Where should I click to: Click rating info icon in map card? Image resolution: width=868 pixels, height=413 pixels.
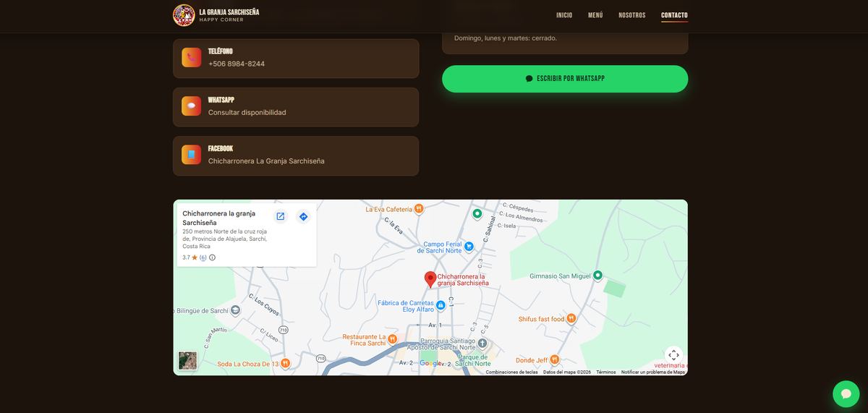[x=212, y=257]
